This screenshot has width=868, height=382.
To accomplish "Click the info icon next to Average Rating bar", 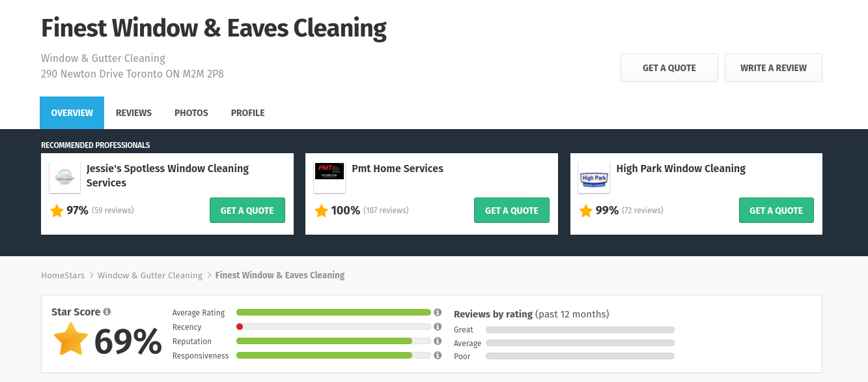I will (438, 312).
